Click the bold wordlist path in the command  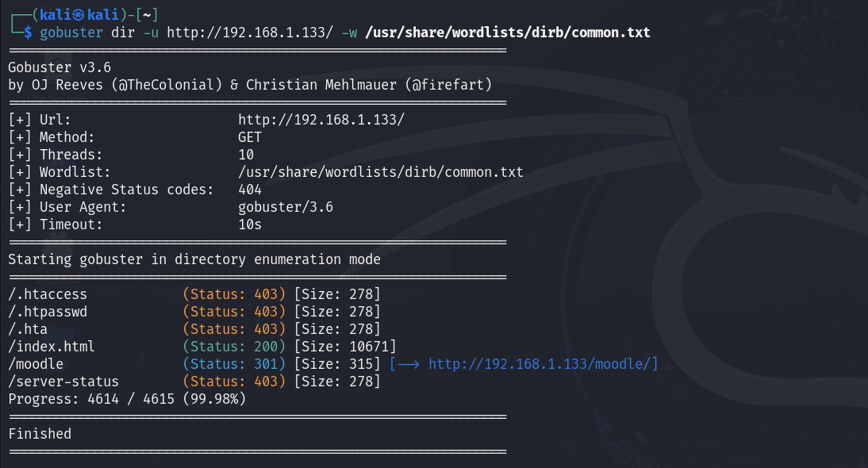508,33
